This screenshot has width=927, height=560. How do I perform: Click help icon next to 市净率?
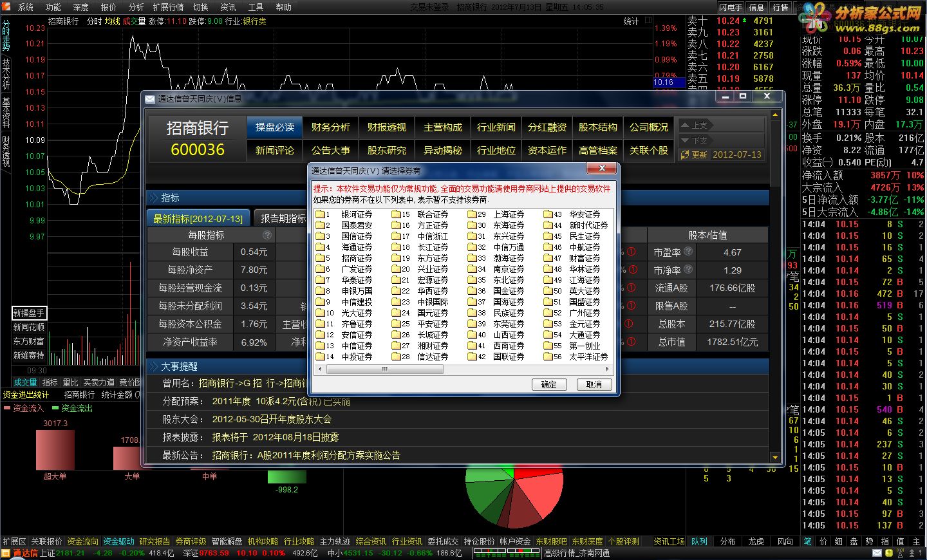tap(688, 270)
